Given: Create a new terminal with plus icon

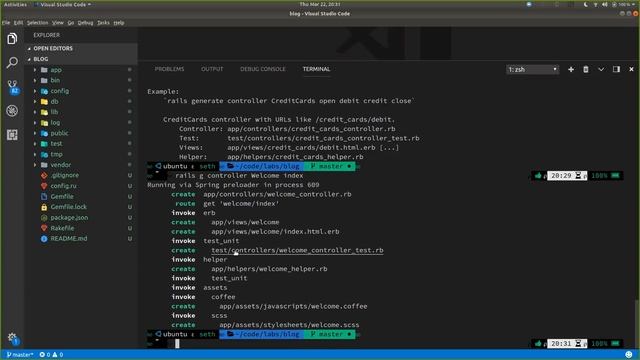Looking at the screenshot, I should click(x=571, y=69).
